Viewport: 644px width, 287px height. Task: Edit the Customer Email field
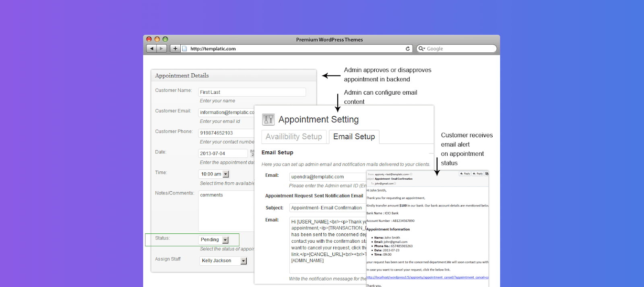click(x=227, y=112)
